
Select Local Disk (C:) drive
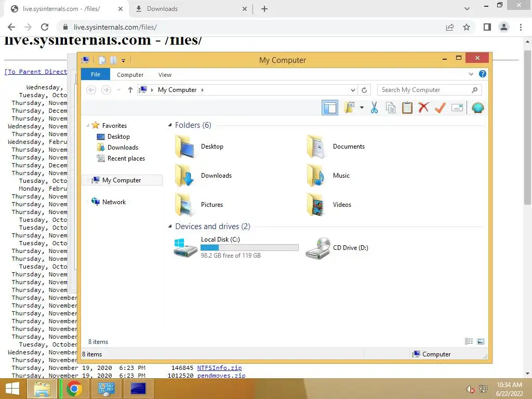coord(236,248)
